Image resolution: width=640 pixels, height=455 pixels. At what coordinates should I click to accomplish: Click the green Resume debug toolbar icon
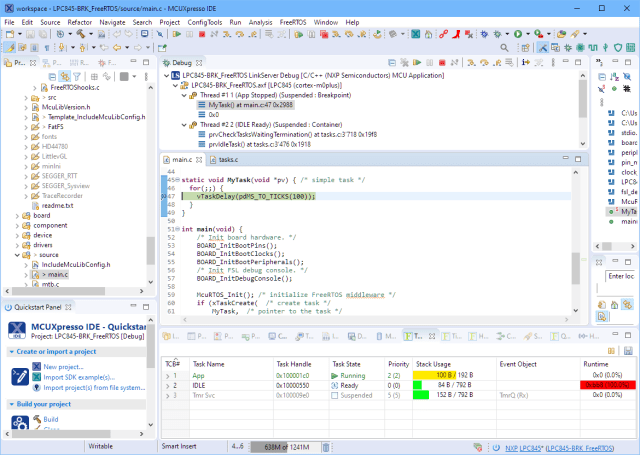176,34
